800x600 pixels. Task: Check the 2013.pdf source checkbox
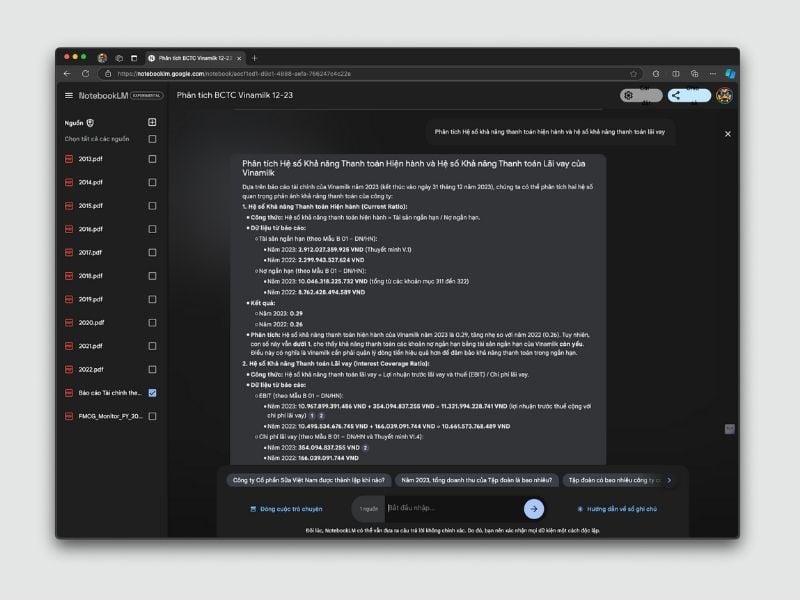(x=152, y=159)
